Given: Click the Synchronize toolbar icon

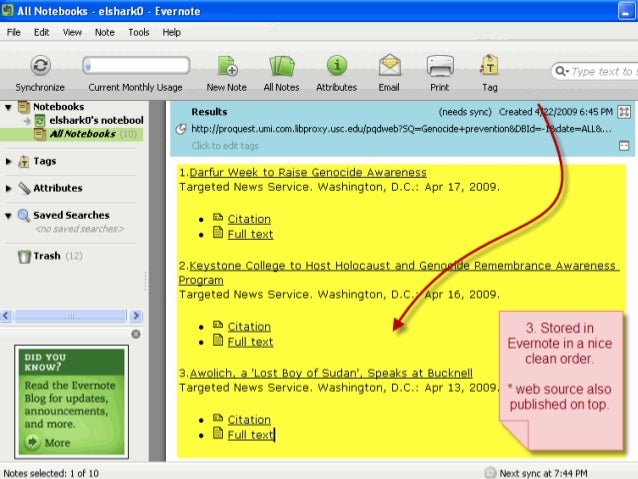Looking at the screenshot, I should (x=40, y=66).
